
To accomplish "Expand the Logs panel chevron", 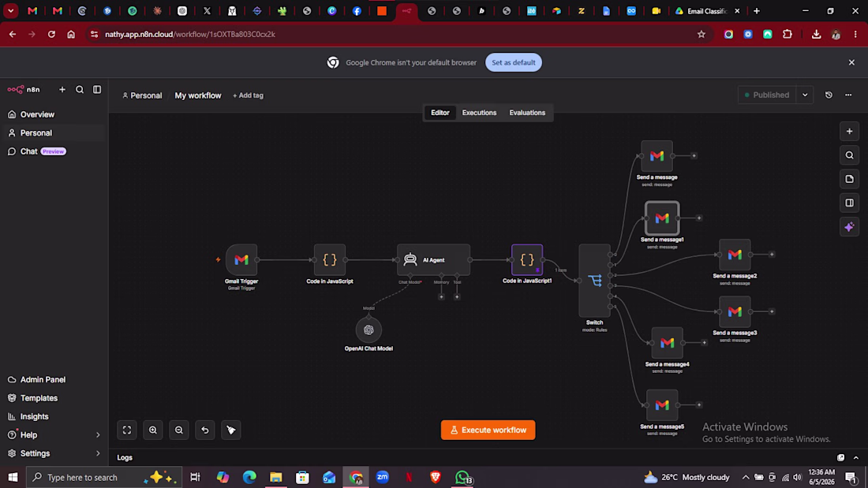I will pyautogui.click(x=856, y=457).
